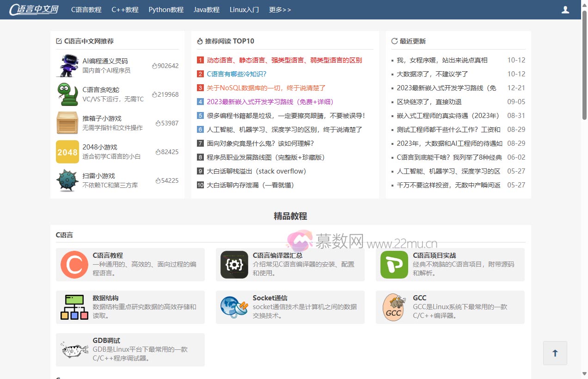Switch to the C++教程 menu item
The height and width of the screenshot is (379, 588).
pyautogui.click(x=125, y=9)
